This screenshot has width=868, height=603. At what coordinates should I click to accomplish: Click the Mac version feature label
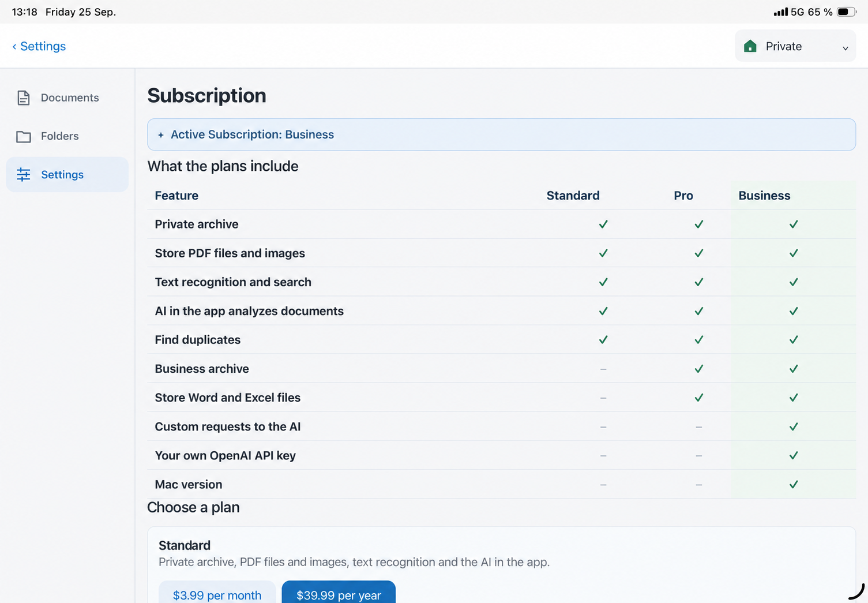coord(189,484)
